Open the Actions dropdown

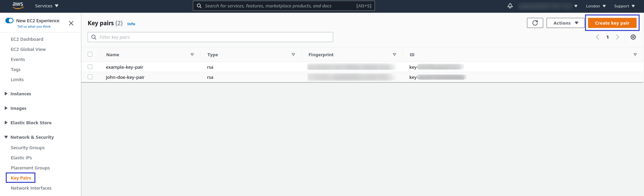566,23
